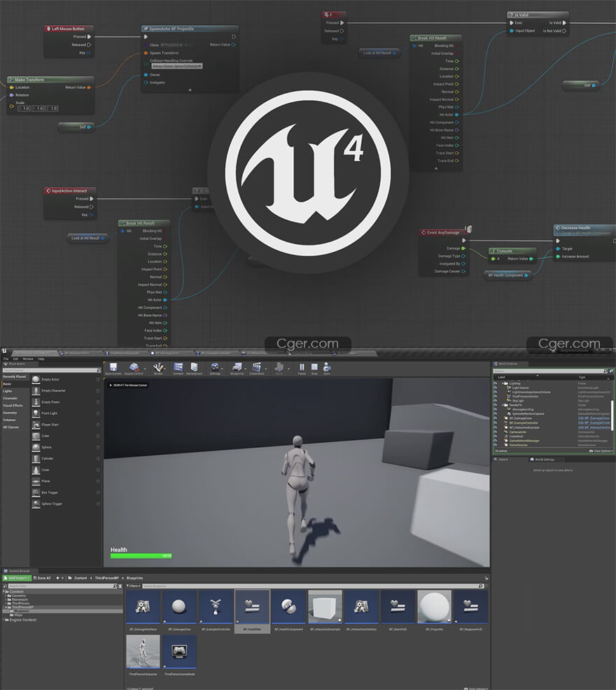Image resolution: width=616 pixels, height=690 pixels.
Task: Open the Settings toolbar icon
Action: pos(215,368)
